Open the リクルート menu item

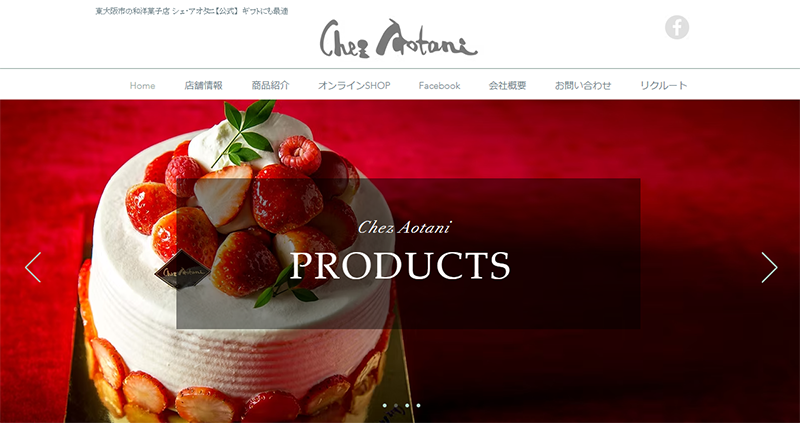pyautogui.click(x=664, y=86)
